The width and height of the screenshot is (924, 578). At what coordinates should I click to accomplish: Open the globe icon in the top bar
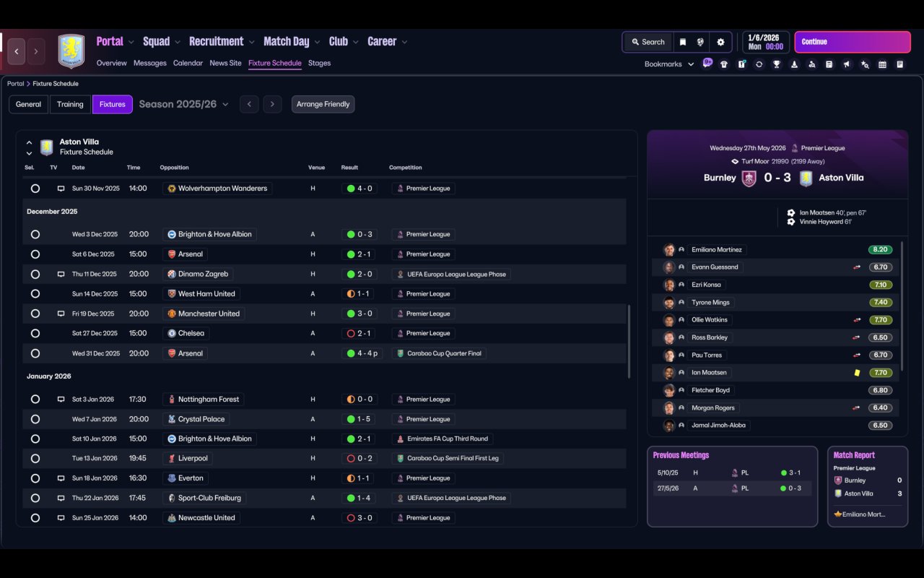click(700, 42)
